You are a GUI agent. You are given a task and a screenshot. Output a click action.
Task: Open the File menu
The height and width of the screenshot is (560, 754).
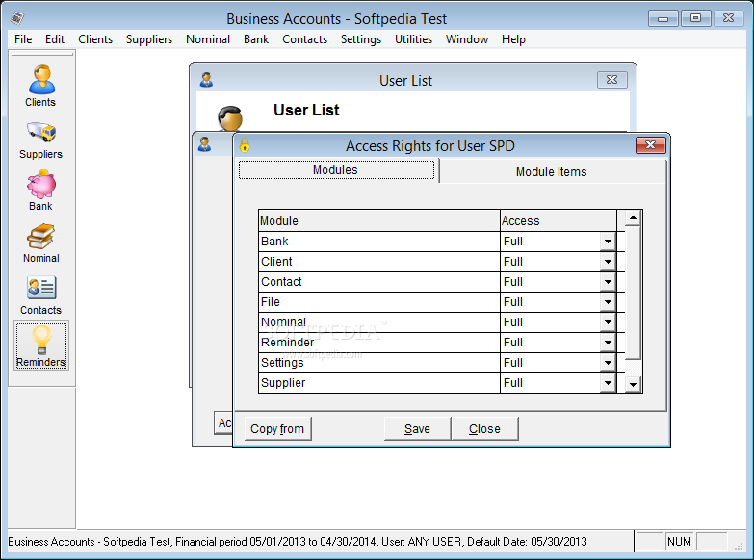coord(23,39)
